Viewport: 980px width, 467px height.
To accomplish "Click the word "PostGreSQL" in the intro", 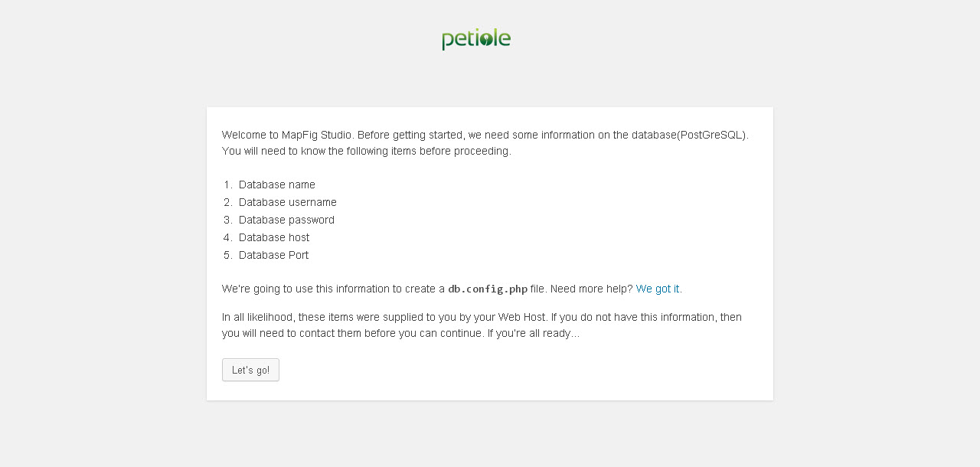I will click(711, 135).
